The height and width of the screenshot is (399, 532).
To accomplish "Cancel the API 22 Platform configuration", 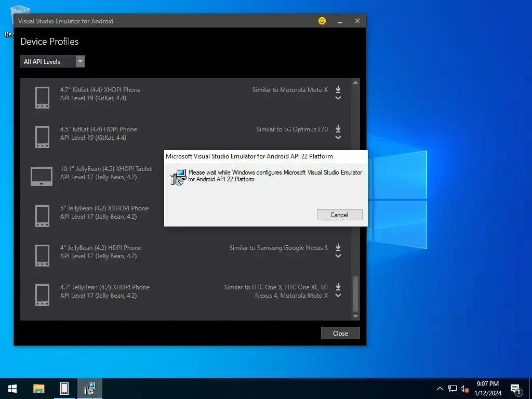I will 339,215.
